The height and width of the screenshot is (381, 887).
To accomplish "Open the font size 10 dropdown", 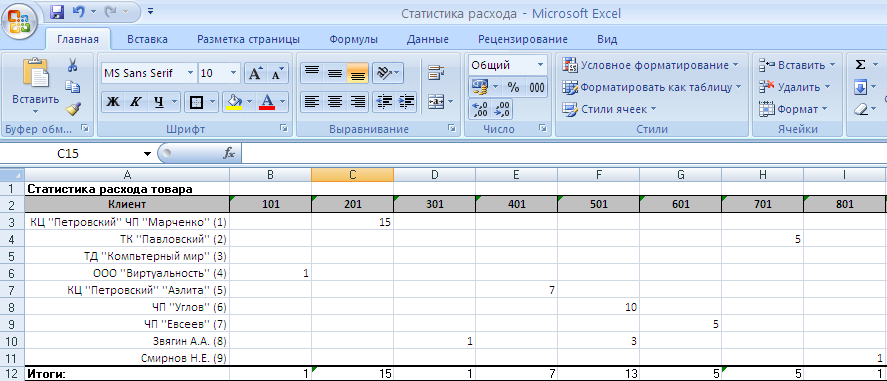I will [x=234, y=73].
